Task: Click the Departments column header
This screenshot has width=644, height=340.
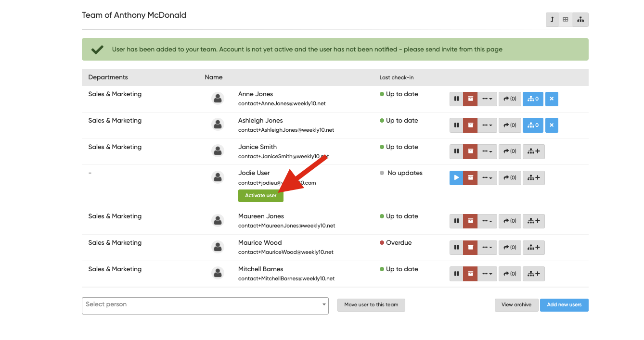Action: click(x=108, y=77)
